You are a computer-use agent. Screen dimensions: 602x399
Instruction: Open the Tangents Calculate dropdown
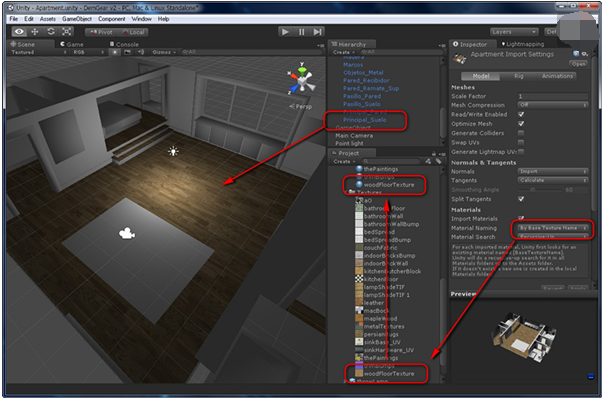tap(553, 180)
